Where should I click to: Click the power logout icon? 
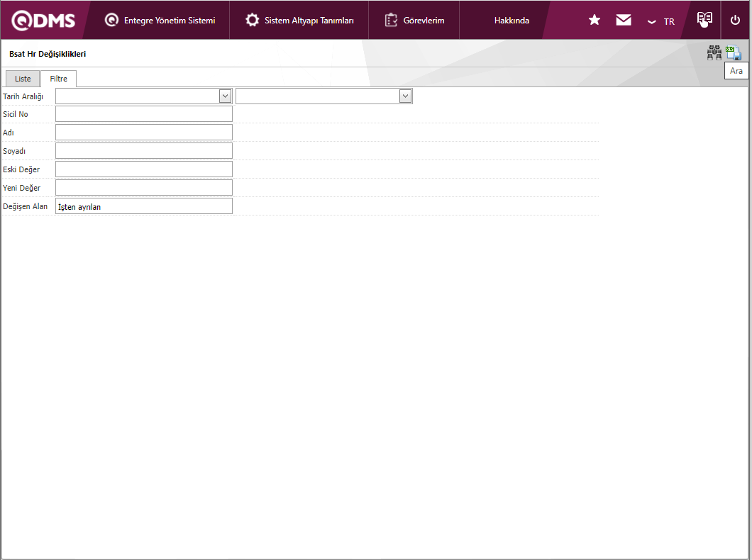click(735, 20)
